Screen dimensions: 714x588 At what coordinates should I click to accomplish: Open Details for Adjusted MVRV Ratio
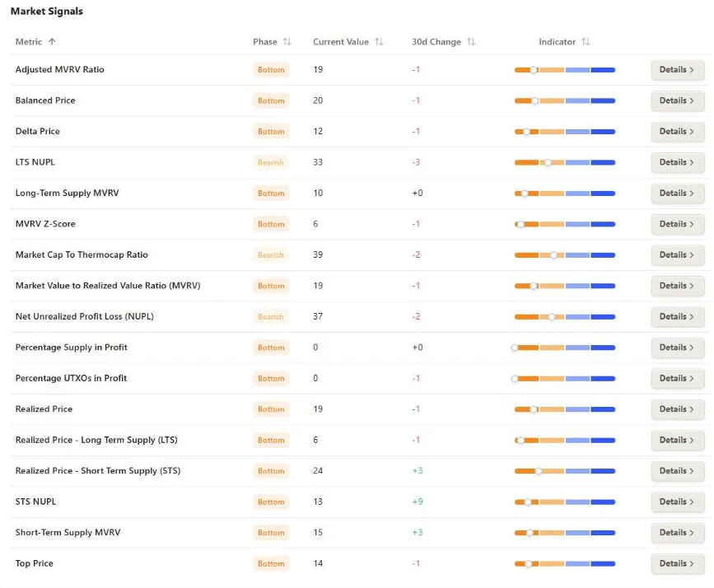point(678,70)
